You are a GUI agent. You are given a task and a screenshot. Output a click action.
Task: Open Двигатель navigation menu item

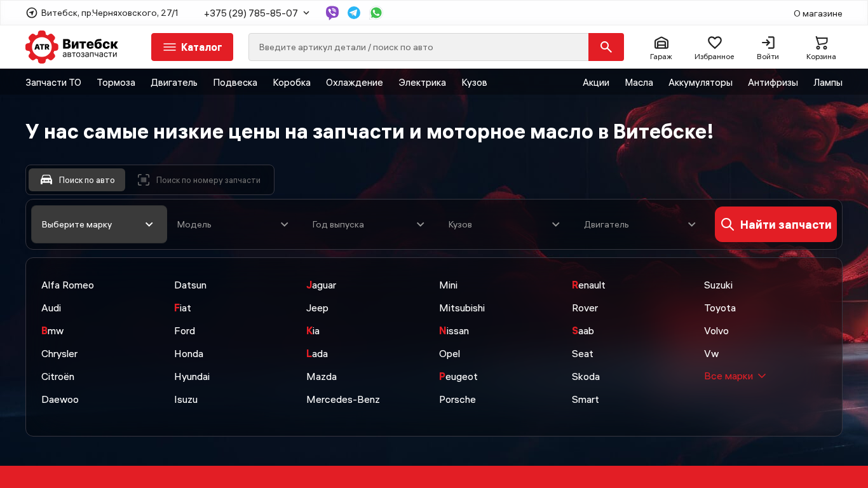pyautogui.click(x=174, y=82)
